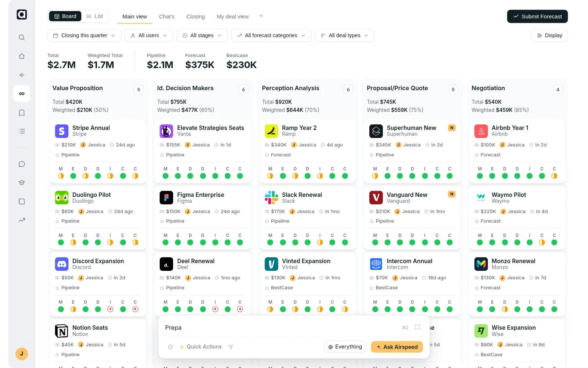Open the Display options

549,35
